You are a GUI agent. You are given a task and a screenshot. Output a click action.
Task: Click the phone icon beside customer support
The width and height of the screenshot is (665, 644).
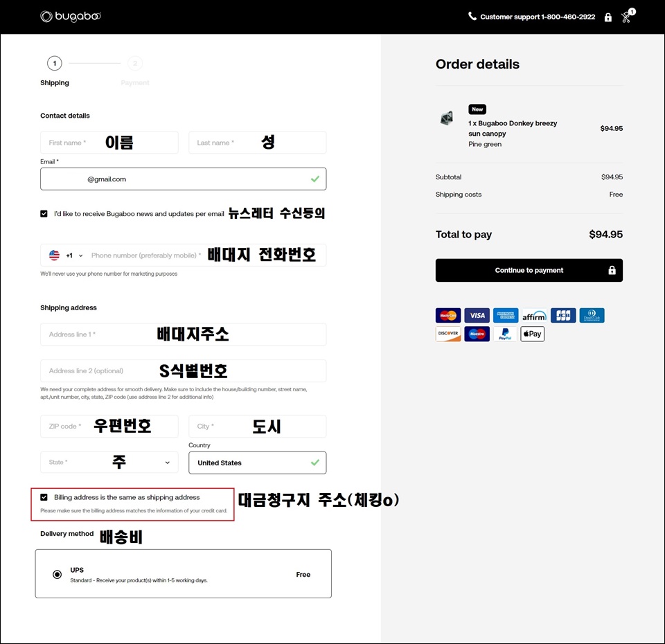(x=472, y=16)
